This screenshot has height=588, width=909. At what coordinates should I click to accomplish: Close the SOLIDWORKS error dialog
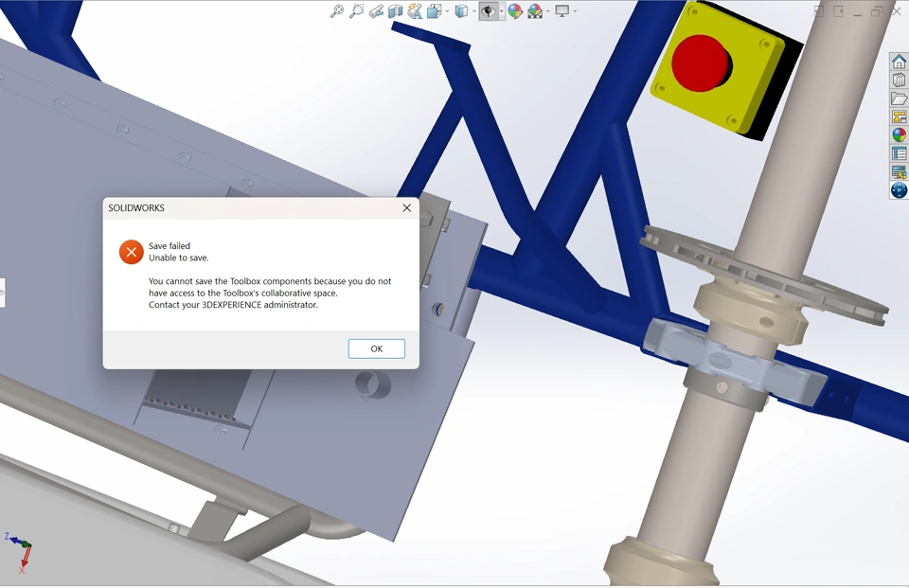tap(407, 207)
